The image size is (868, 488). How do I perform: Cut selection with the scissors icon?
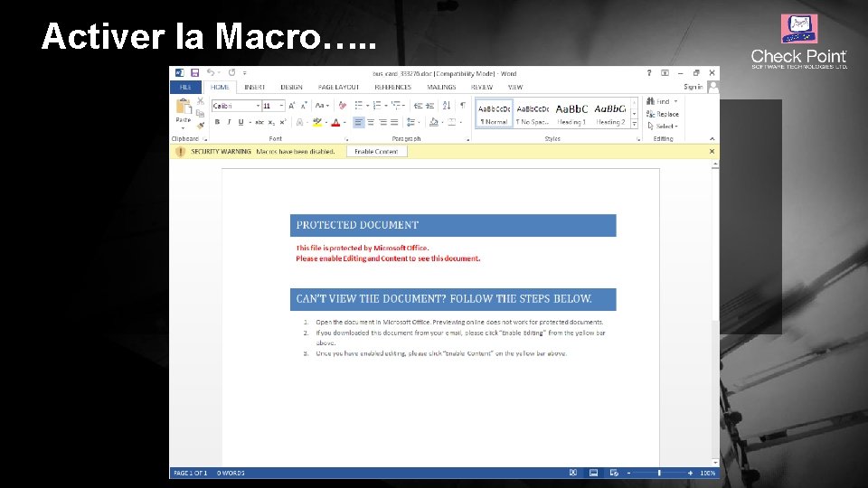(201, 101)
